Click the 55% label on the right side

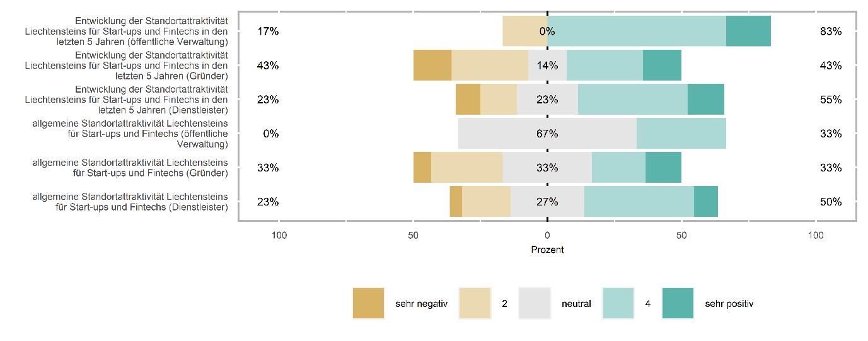(831, 100)
